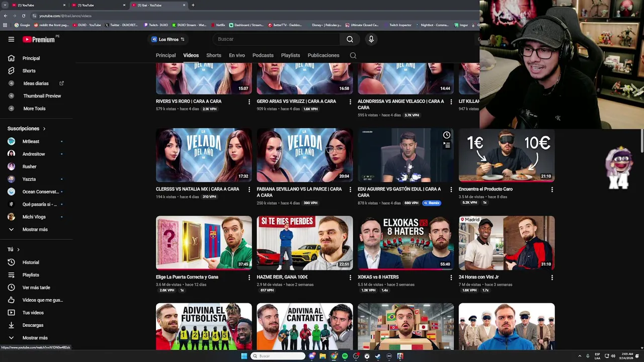Add Edu Aguirre video to watch later
The width and height of the screenshot is (644, 362).
click(447, 135)
